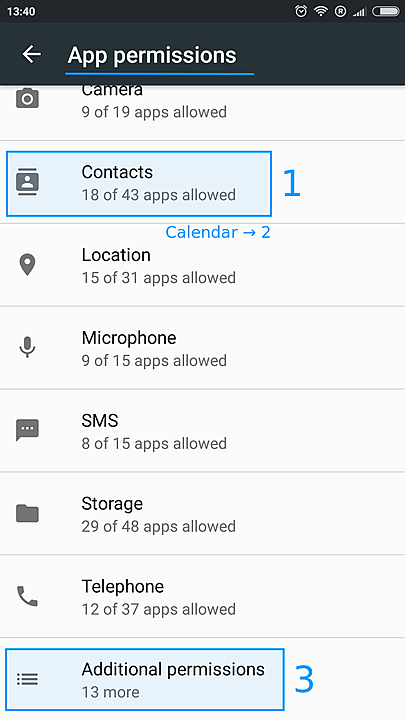Open SMS permission settings
This screenshot has width=405, height=720.
click(202, 431)
